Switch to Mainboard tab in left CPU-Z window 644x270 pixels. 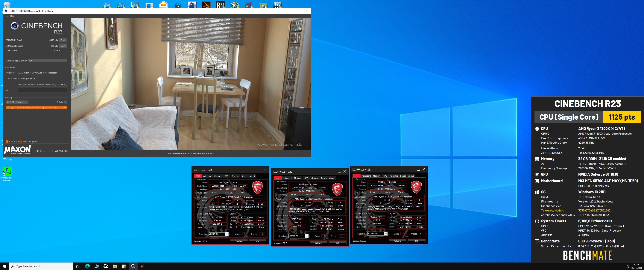[x=207, y=176]
